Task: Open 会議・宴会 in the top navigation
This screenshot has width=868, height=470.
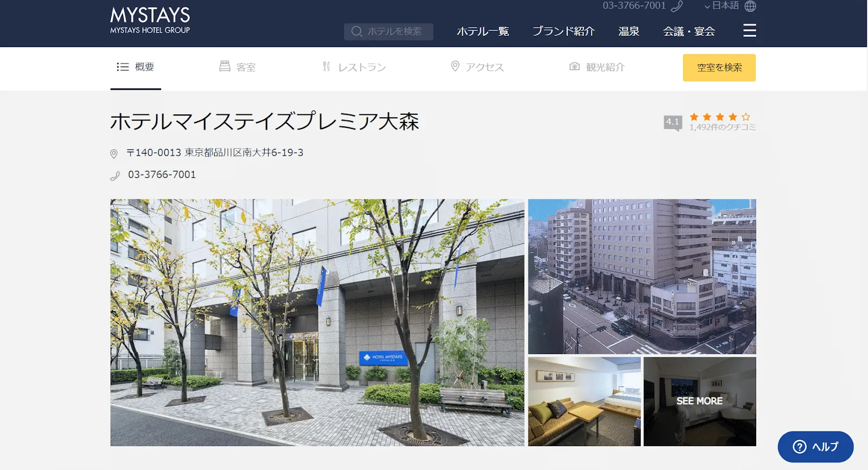Action: (689, 31)
